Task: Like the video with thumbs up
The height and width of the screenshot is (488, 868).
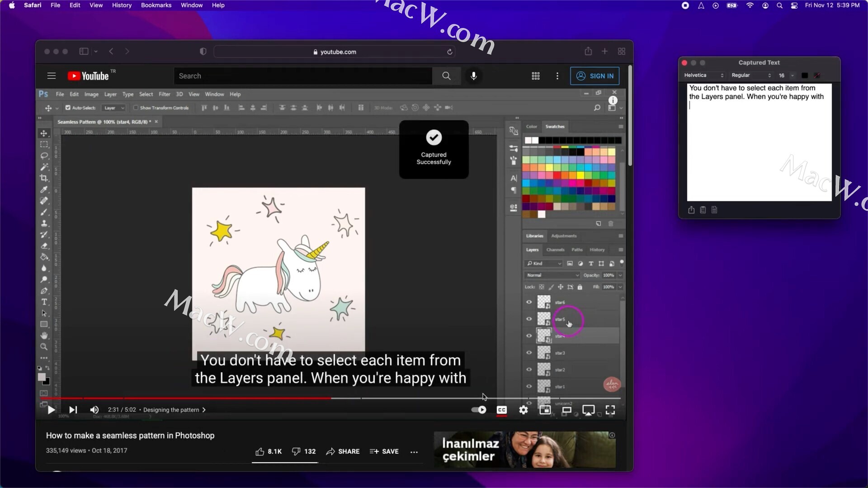Action: tap(269, 451)
